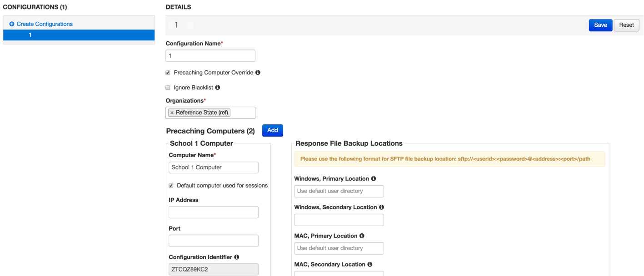Click info icon for Windows, Primary Location
The image size is (644, 276).
(x=374, y=179)
